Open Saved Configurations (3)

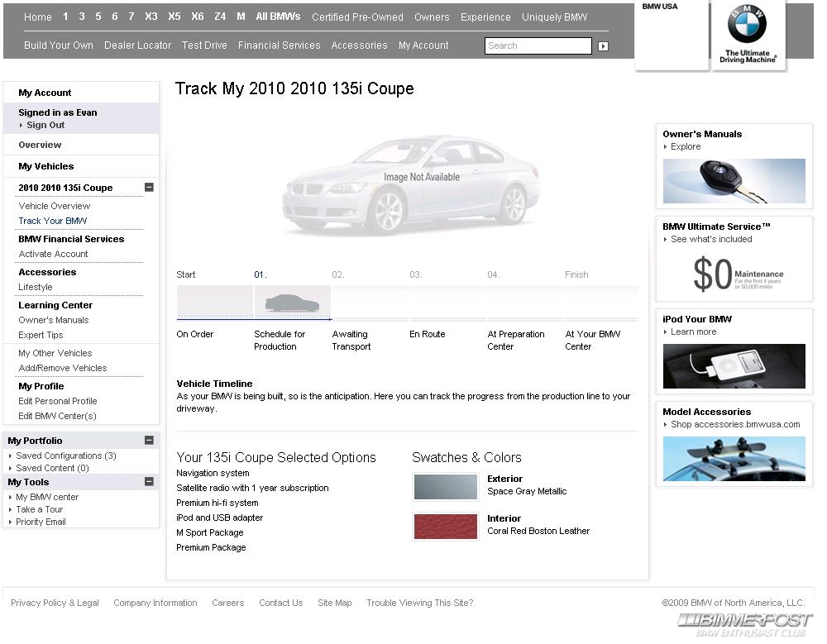pyautogui.click(x=65, y=456)
